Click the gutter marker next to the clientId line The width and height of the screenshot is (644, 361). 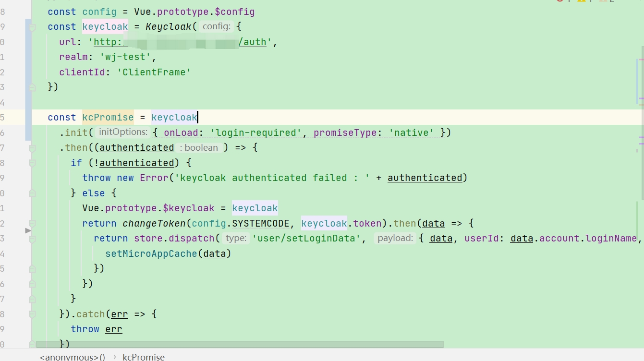pos(32,72)
